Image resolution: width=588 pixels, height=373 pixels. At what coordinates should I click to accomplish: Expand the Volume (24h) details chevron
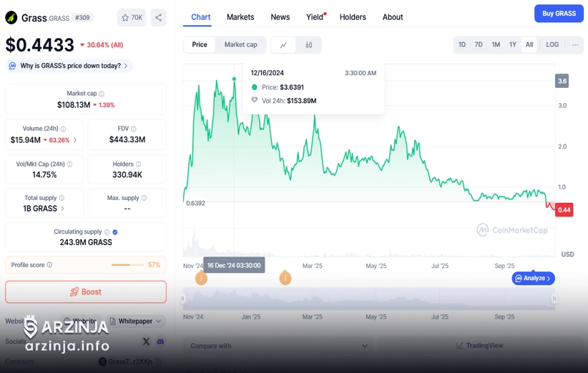(75, 140)
